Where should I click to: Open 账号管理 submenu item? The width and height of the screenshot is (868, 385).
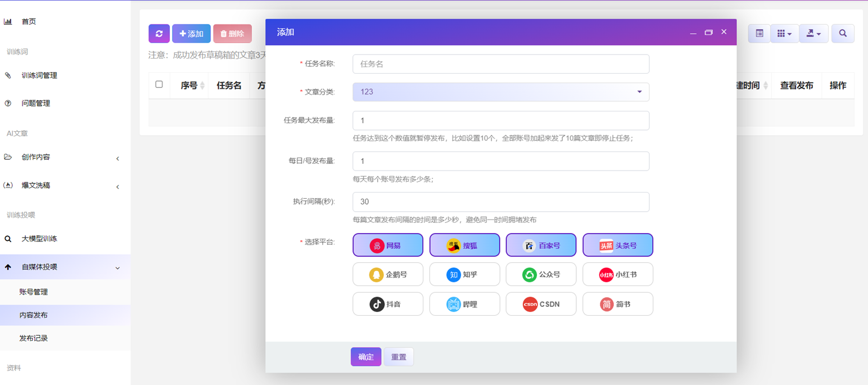[x=34, y=292]
